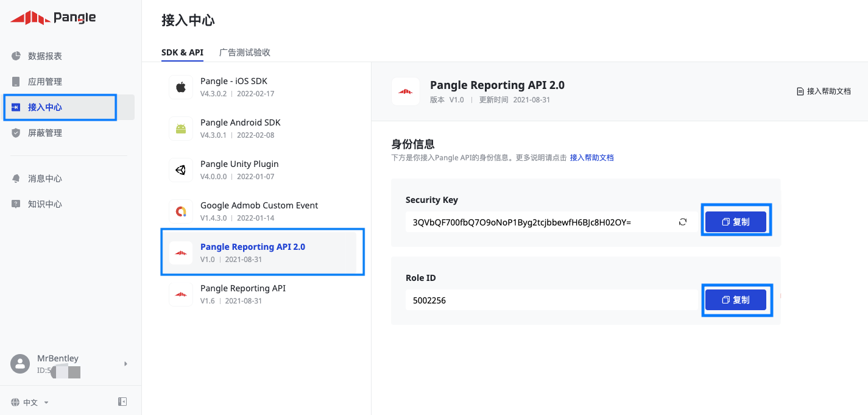Image resolution: width=868 pixels, height=415 pixels.
Task: Click the shield icon beside 屏蔽管理
Action: coord(16,133)
